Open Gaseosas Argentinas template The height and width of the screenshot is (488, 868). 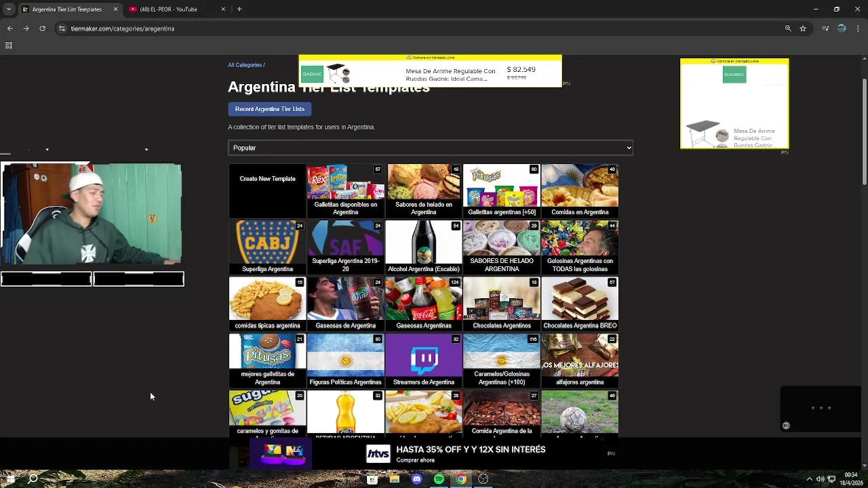tap(424, 304)
